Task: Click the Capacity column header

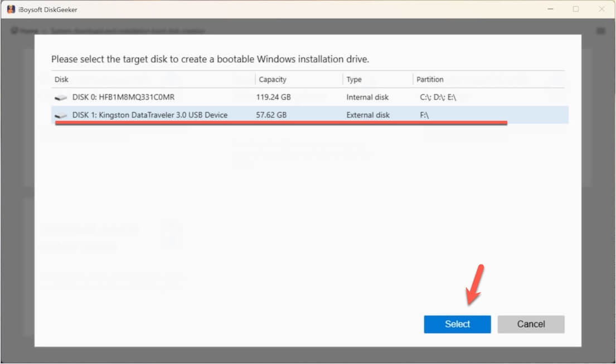Action: (272, 79)
